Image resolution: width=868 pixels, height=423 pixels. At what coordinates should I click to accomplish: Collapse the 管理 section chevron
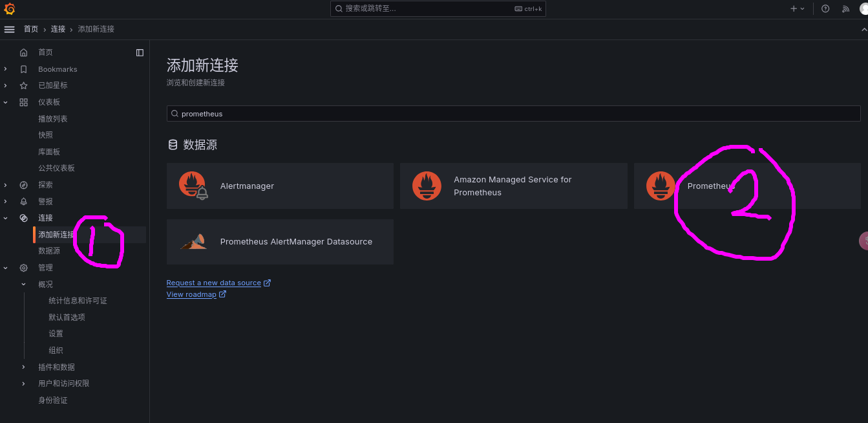point(5,268)
